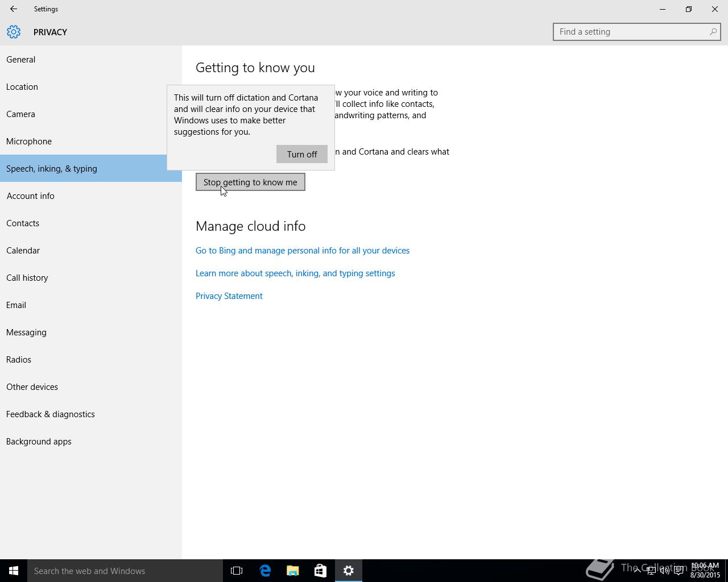
Task: Open Go to Bing manage personal info link
Action: (x=303, y=250)
